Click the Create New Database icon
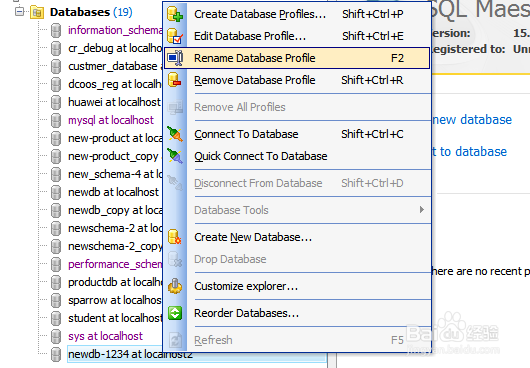530x368 pixels. [175, 237]
